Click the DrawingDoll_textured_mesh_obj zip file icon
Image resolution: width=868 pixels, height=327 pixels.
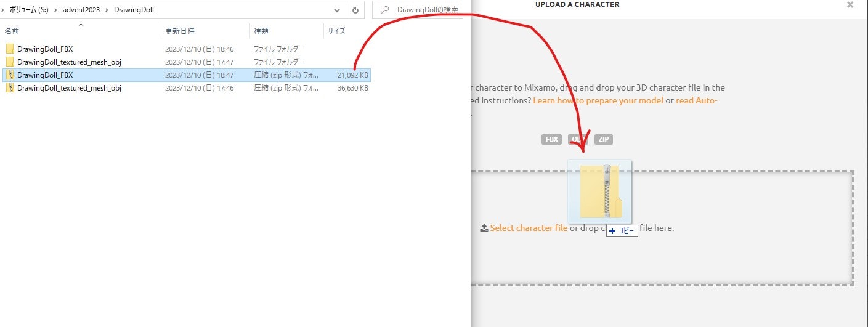click(x=10, y=88)
